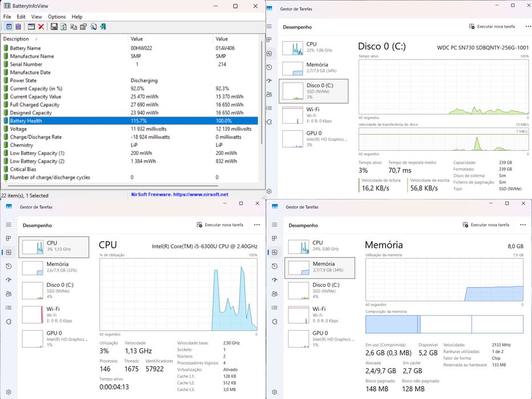Click the Battery Name value 00HW022
The width and height of the screenshot is (532, 399).
coord(141,48)
